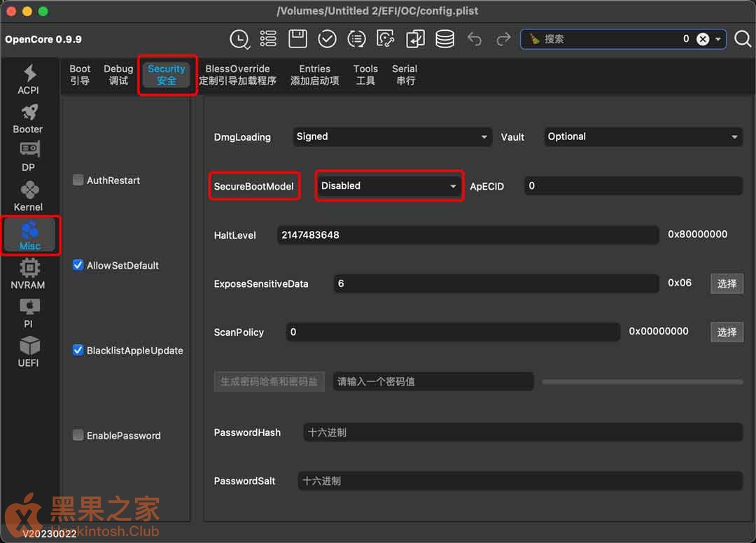Click the database stack toolbar icon
Image resolution: width=756 pixels, height=543 pixels.
(x=444, y=39)
